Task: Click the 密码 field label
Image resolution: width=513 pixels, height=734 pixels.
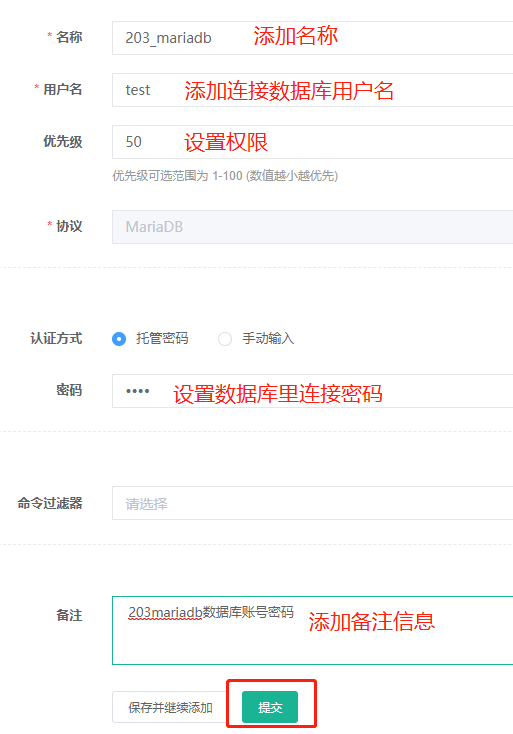Action: (69, 390)
